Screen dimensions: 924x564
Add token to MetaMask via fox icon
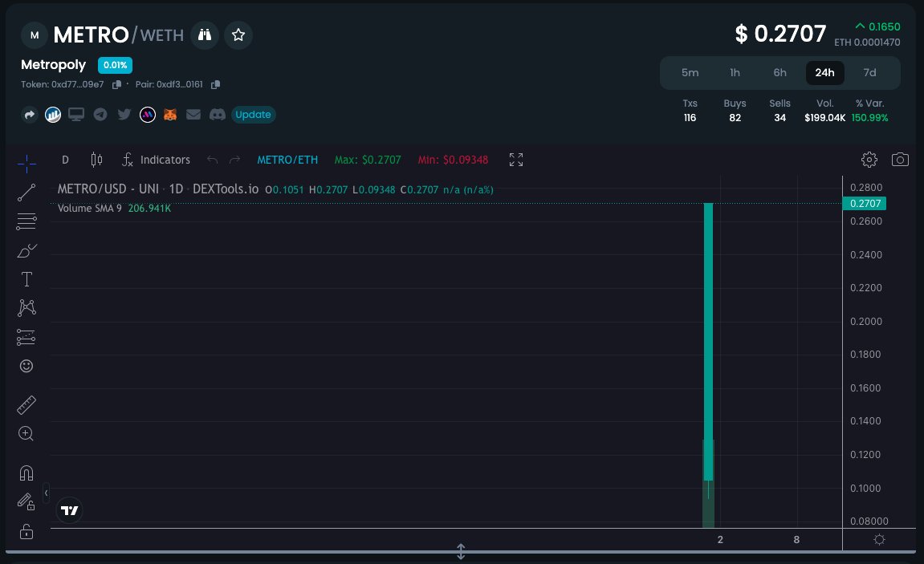point(170,114)
